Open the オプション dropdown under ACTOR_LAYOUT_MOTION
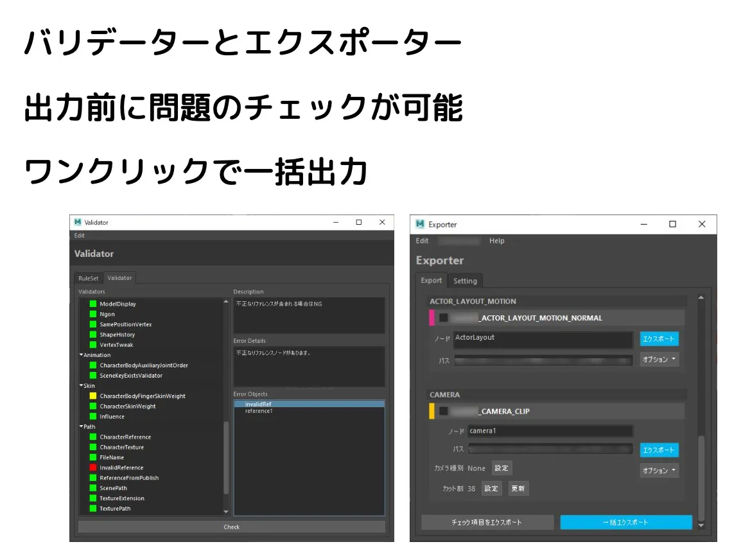Screen dimensions: 750x560 click(x=659, y=359)
